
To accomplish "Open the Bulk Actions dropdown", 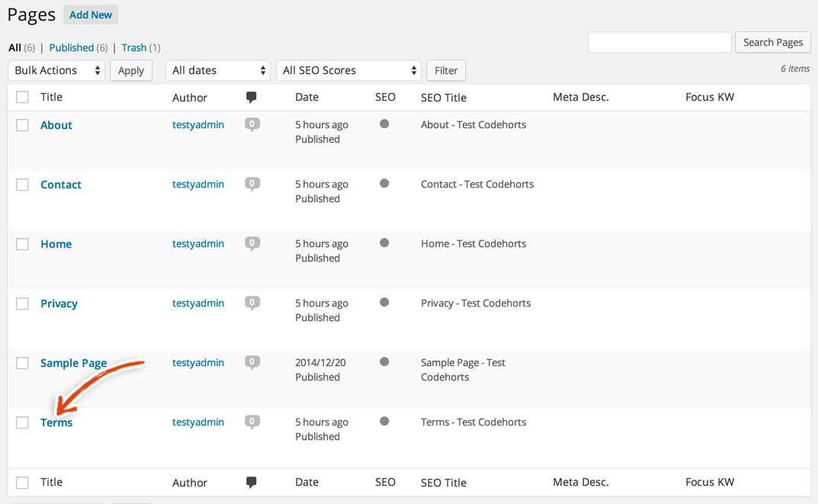I will pos(56,70).
